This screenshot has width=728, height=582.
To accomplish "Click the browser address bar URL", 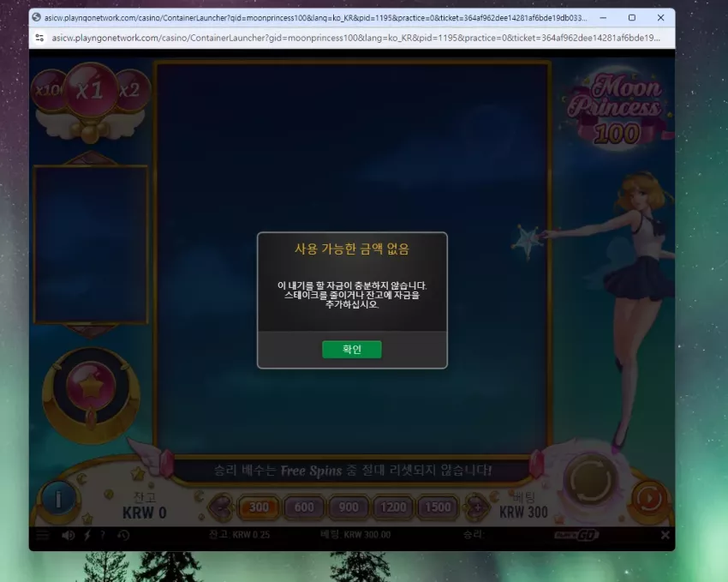I will coord(355,38).
